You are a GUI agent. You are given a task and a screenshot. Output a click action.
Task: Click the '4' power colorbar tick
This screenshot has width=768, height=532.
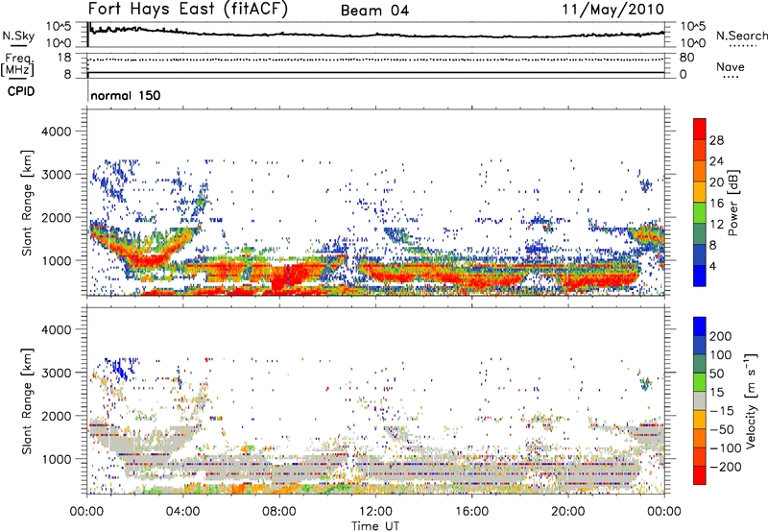(713, 266)
